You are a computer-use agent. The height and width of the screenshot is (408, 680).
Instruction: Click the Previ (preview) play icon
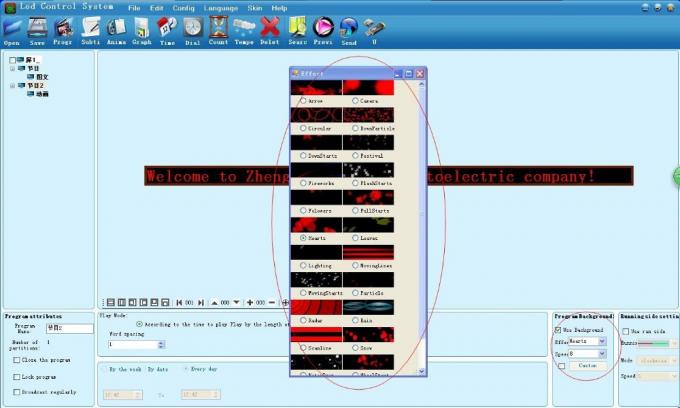pyautogui.click(x=323, y=27)
